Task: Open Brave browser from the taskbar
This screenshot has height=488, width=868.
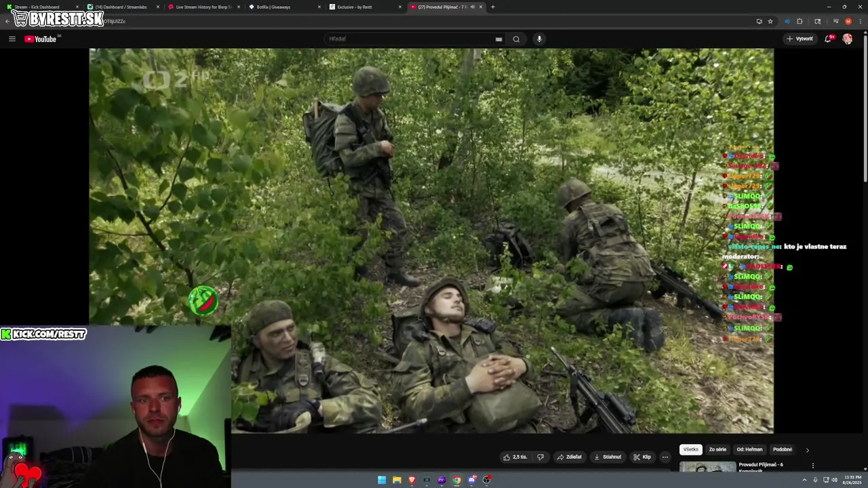Action: coord(412,480)
